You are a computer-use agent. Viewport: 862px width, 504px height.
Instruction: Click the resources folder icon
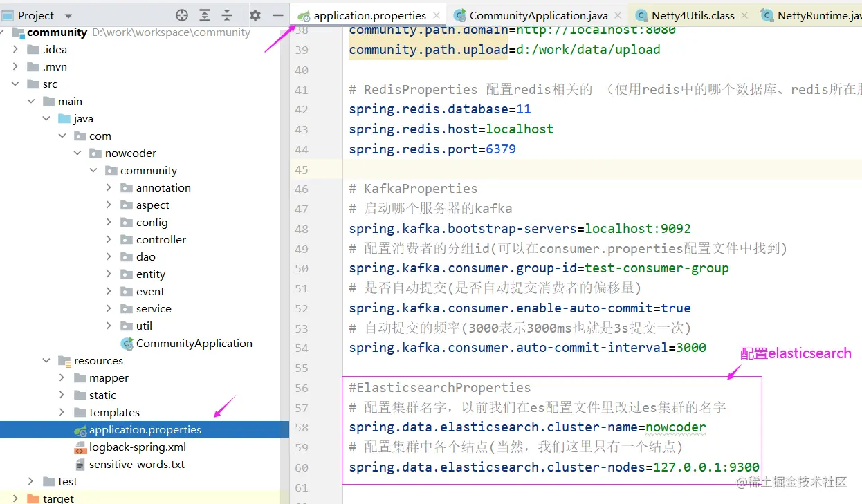(64, 361)
